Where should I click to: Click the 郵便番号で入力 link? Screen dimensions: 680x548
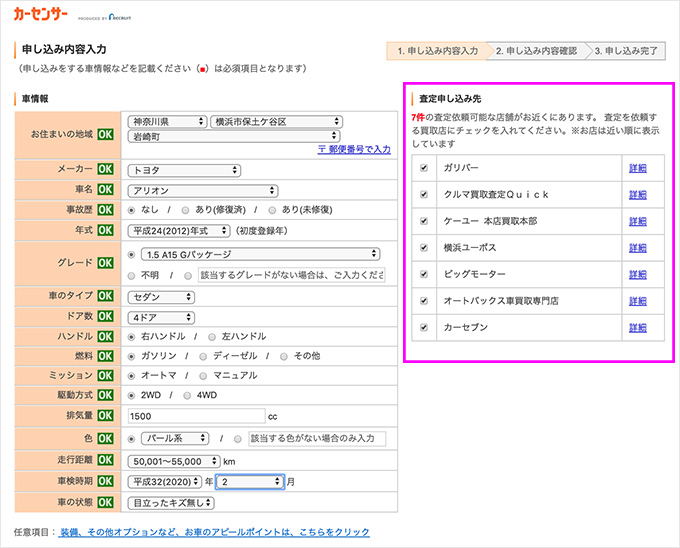354,149
